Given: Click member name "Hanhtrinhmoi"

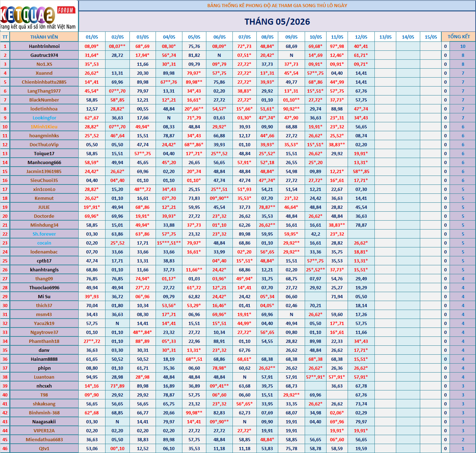Looking at the screenshot, I should pyautogui.click(x=44, y=46).
